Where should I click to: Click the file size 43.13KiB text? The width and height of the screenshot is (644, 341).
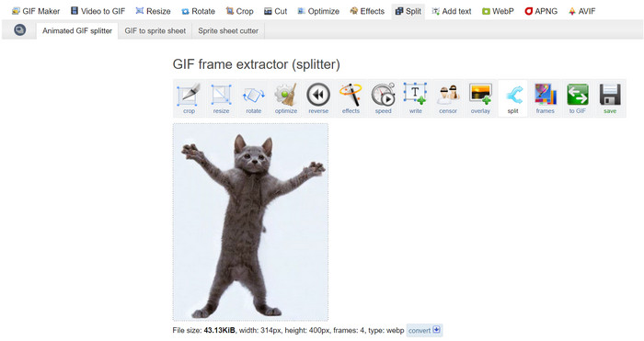point(203,330)
